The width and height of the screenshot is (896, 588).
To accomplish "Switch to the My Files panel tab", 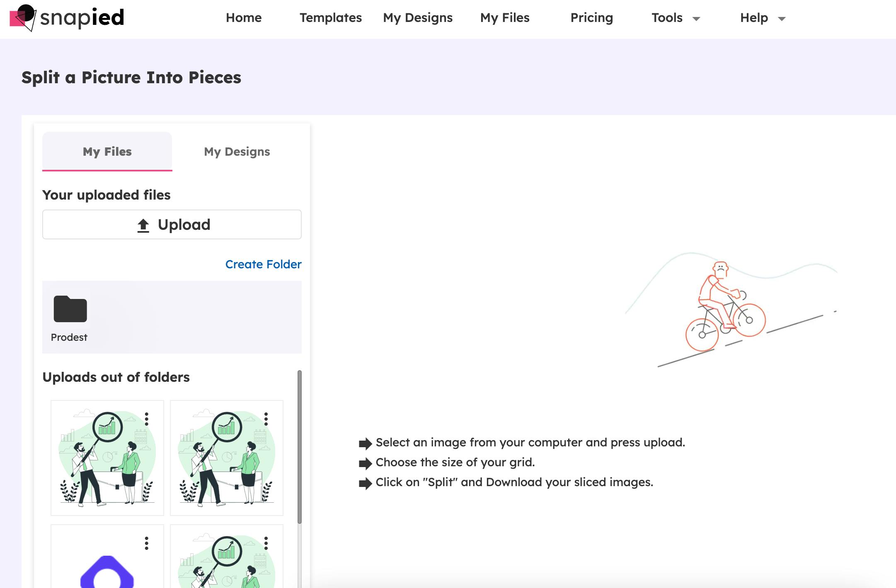I will click(x=107, y=152).
